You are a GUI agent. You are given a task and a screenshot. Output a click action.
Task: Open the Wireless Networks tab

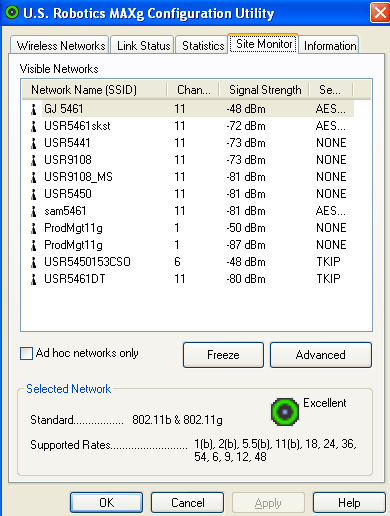coord(61,45)
